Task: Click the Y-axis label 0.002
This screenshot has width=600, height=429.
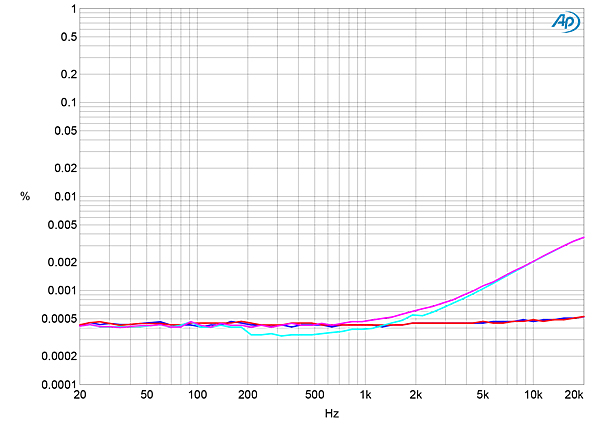Action: click(62, 262)
